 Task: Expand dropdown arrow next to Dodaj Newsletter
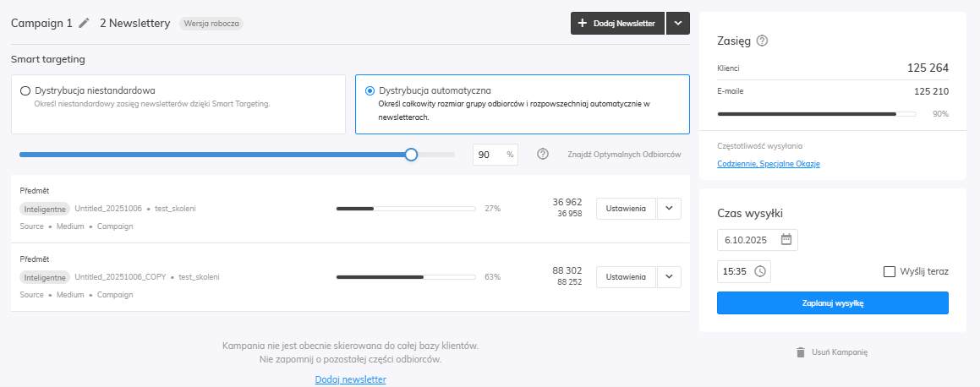pos(678,24)
